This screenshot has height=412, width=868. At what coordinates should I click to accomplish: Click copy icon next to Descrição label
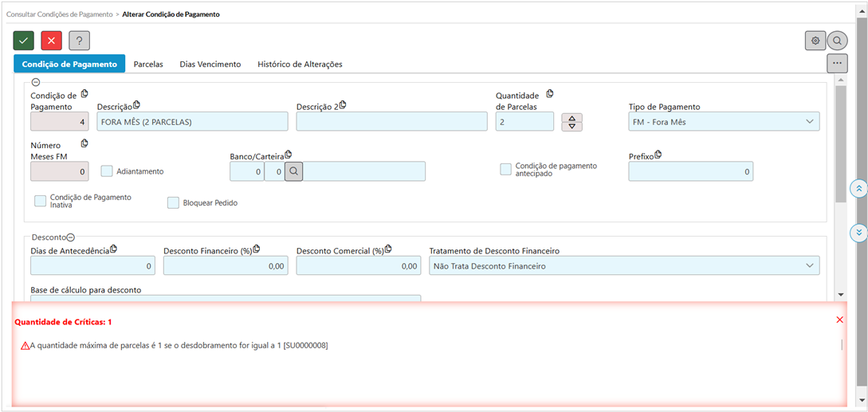coord(136,105)
